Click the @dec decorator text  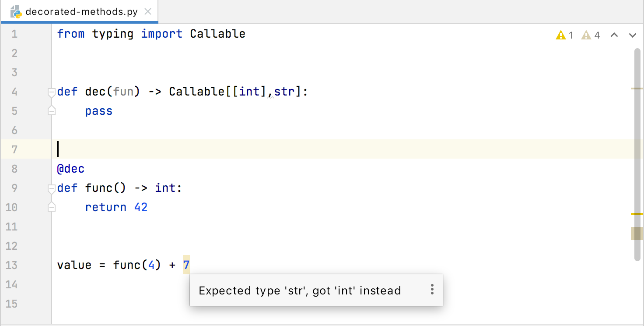(71, 169)
